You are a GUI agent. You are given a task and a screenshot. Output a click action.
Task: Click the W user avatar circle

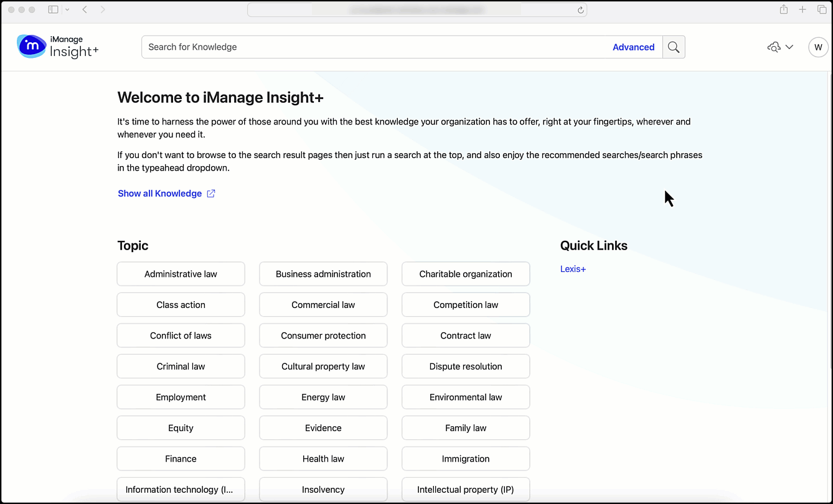tap(818, 47)
